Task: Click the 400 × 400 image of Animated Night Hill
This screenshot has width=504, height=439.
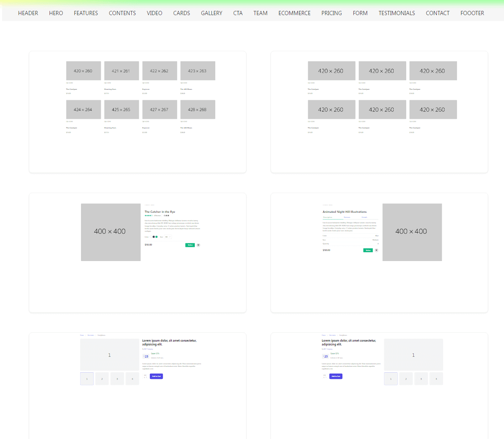Action: tap(412, 232)
